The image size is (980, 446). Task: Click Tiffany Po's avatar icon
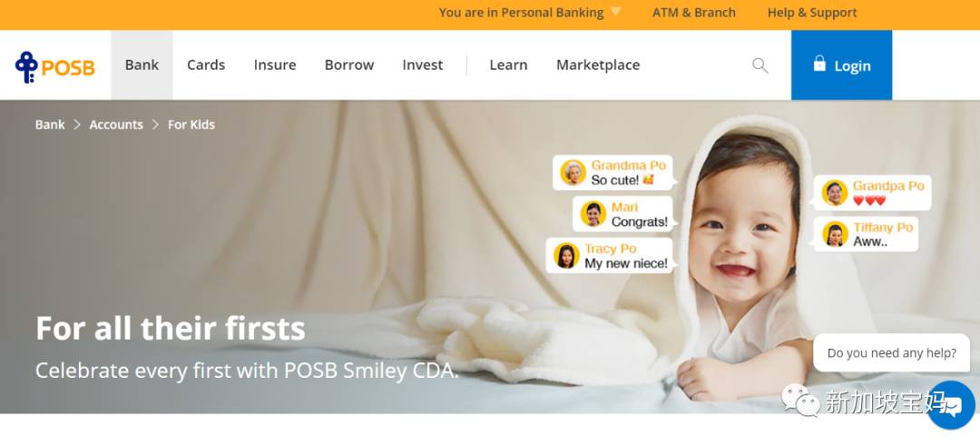(x=835, y=234)
